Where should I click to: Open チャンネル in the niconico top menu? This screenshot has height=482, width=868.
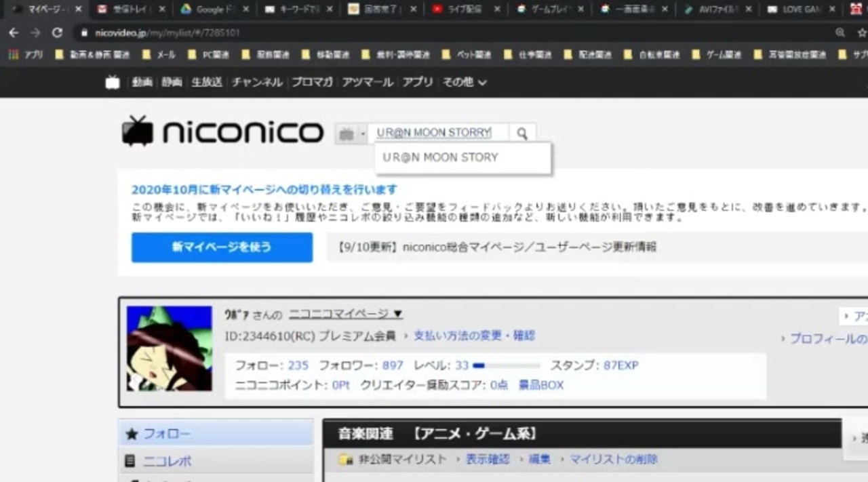[x=257, y=82]
